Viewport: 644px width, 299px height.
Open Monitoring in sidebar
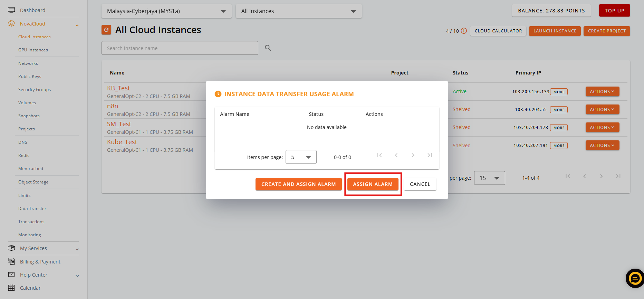pyautogui.click(x=30, y=235)
